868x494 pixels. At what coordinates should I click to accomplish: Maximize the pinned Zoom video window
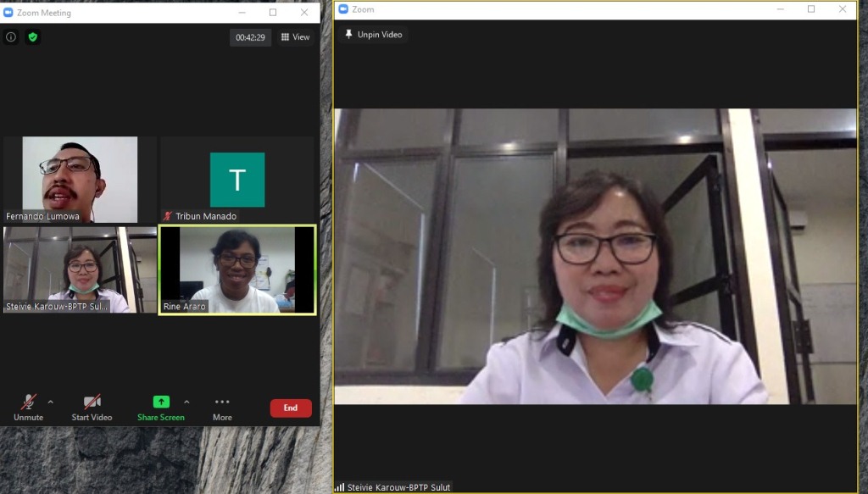pyautogui.click(x=811, y=9)
